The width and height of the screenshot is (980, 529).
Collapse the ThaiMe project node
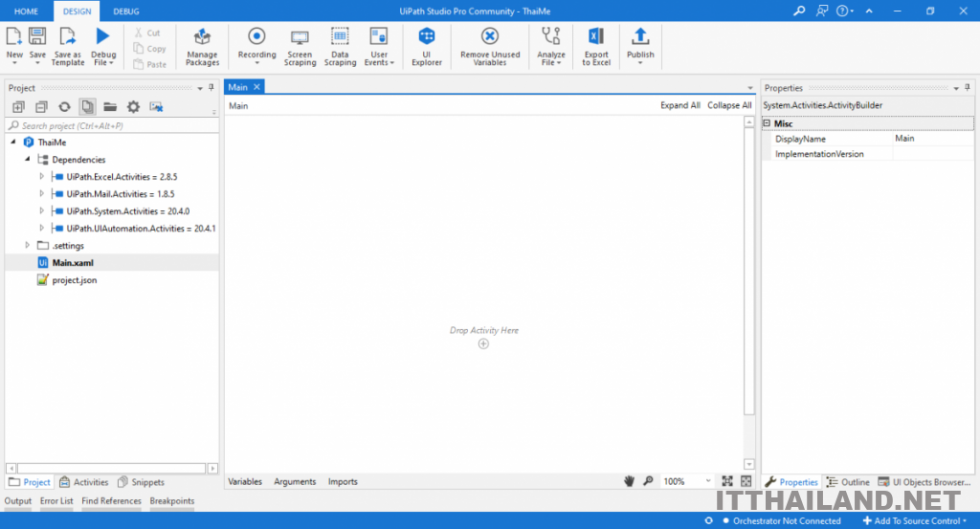click(x=13, y=142)
